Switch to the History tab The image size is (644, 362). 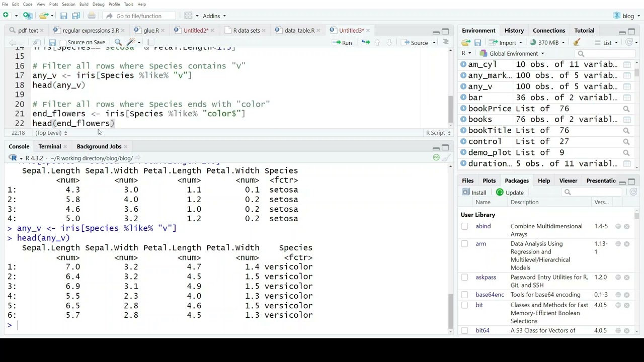tap(514, 31)
